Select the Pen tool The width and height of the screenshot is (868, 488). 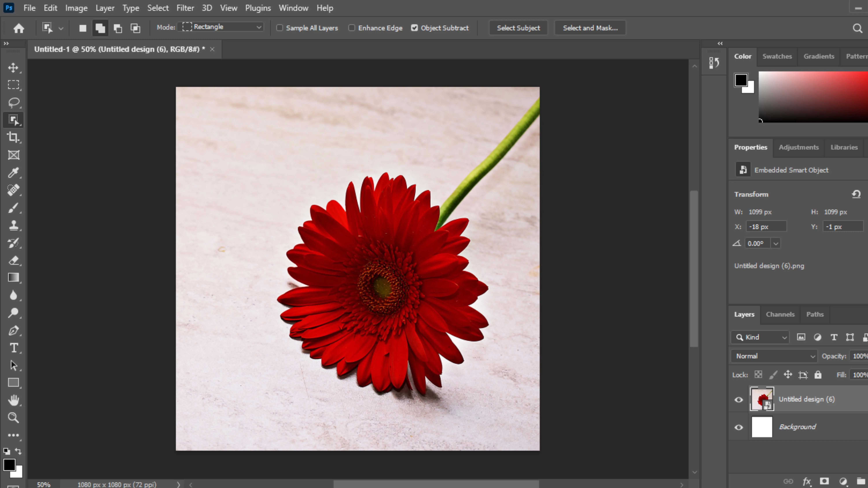tap(13, 330)
